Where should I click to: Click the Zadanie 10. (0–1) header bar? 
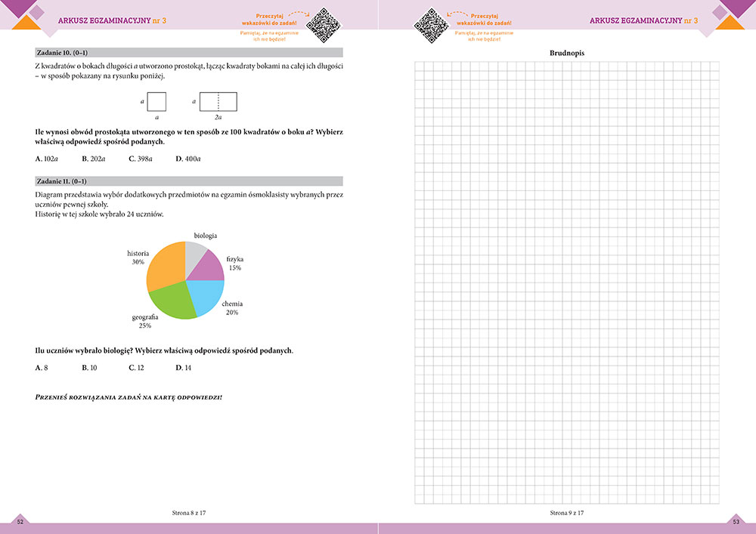[x=189, y=52]
